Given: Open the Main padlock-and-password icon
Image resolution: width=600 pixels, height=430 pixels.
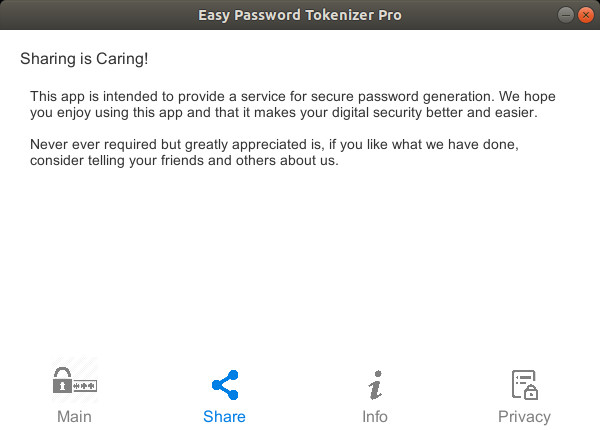Looking at the screenshot, I should 75,380.
